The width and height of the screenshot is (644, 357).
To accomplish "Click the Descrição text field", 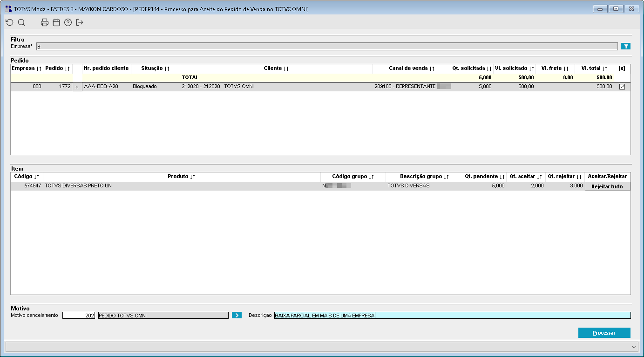I will point(452,316).
